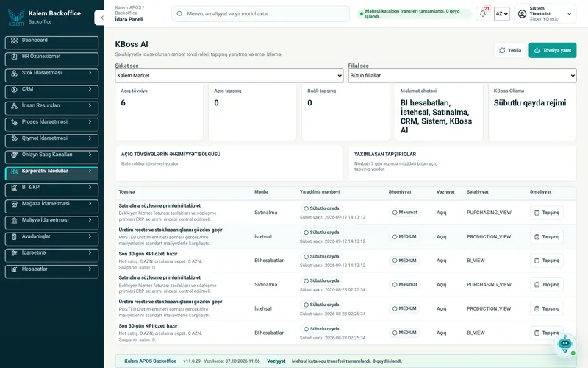
Task: Click the Hesabatlar chart icon
Action: pos(14,269)
